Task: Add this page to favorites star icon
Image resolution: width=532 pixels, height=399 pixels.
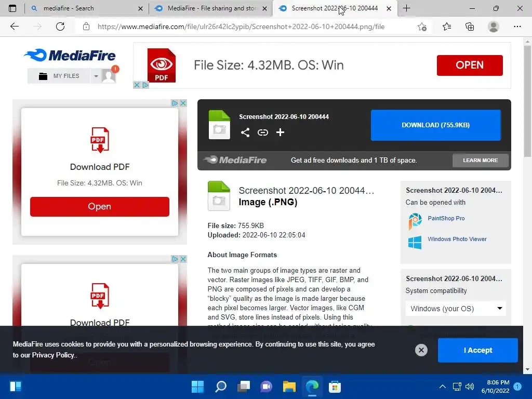Action: click(422, 26)
